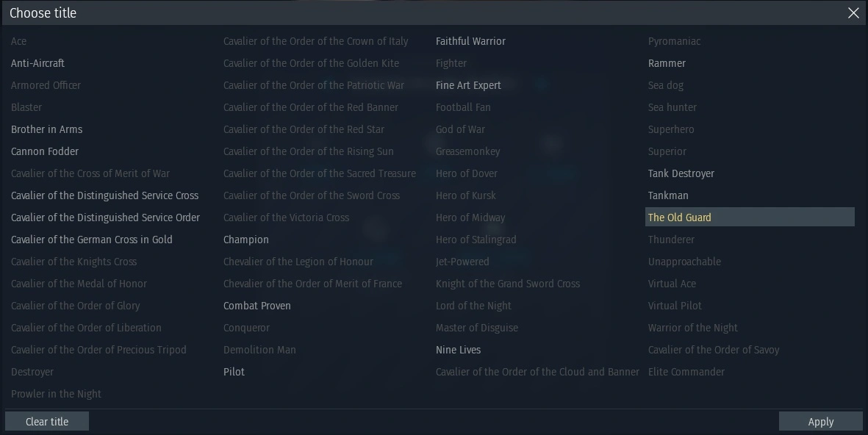
Task: Select the Combat Proven title
Action: 257,306
